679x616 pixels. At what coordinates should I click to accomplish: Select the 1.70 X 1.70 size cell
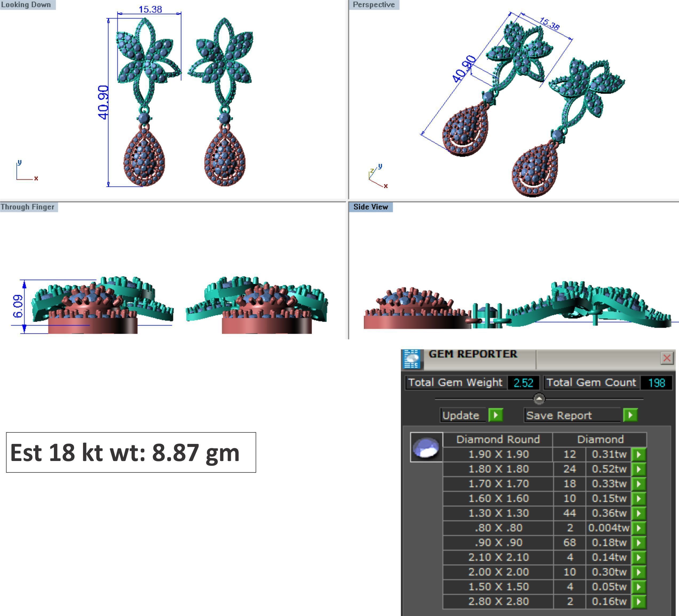[x=499, y=484]
